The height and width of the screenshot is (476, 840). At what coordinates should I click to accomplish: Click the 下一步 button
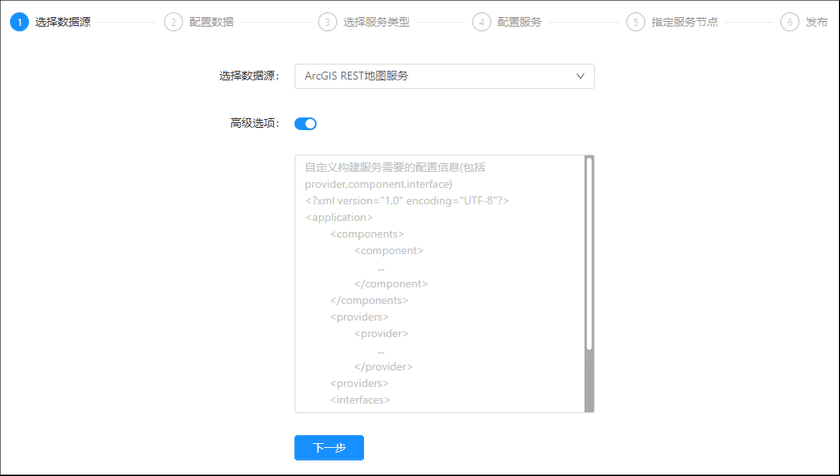coord(329,448)
